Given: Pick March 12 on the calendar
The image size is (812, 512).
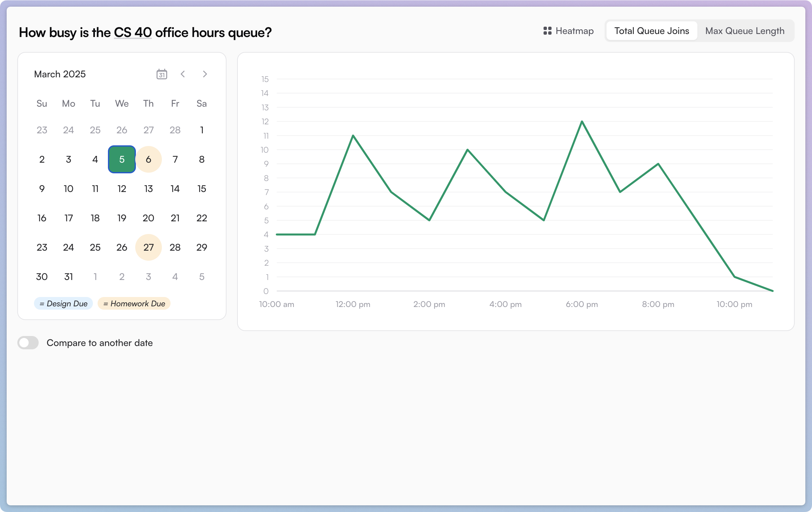Looking at the screenshot, I should tap(122, 189).
